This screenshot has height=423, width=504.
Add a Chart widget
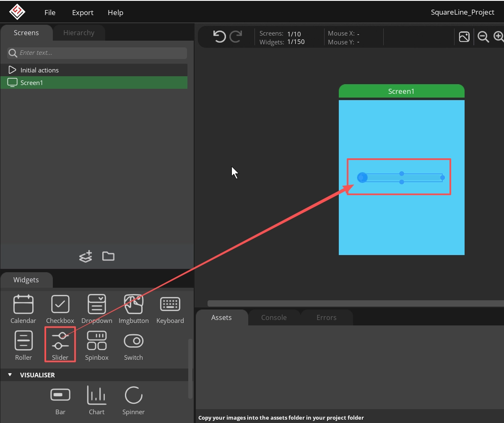click(x=97, y=400)
